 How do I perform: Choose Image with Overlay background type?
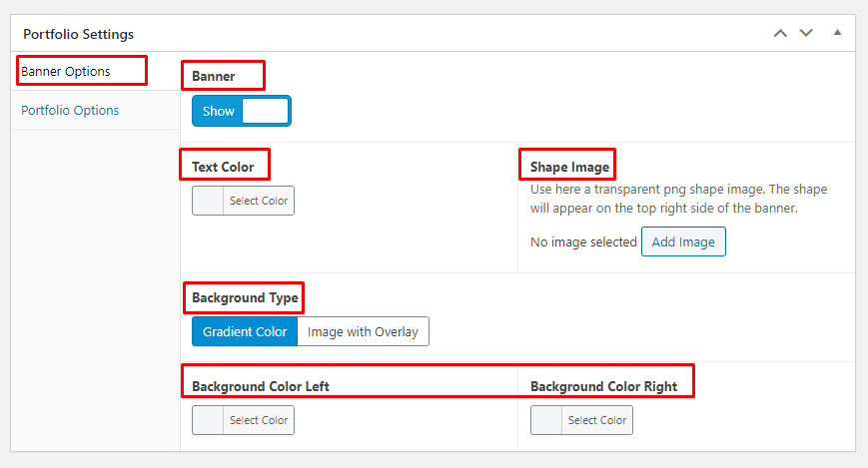(x=363, y=331)
